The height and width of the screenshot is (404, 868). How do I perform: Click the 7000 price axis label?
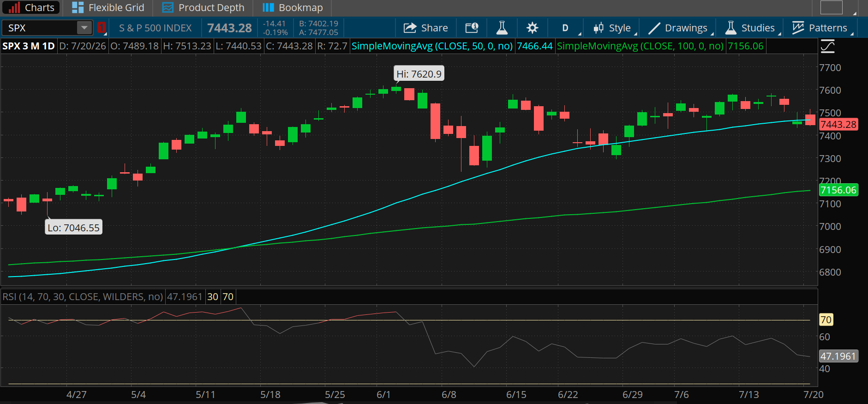[830, 226]
